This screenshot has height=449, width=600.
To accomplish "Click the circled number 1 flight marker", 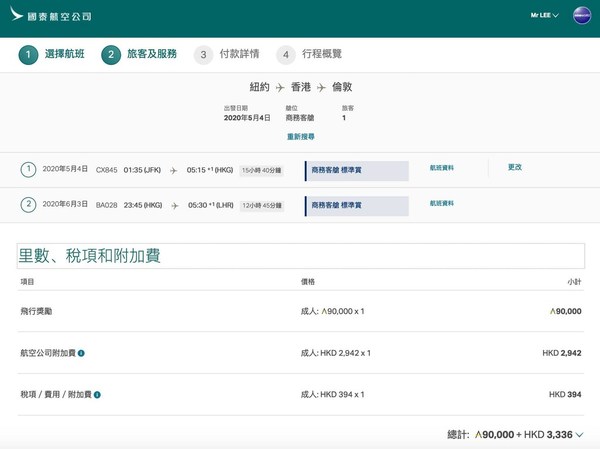I will point(28,170).
